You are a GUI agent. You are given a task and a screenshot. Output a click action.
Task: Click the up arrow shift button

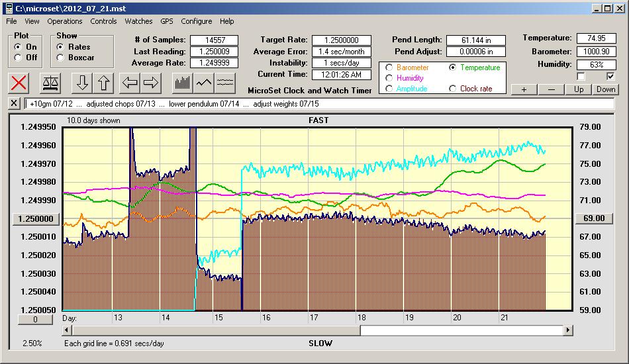click(103, 83)
